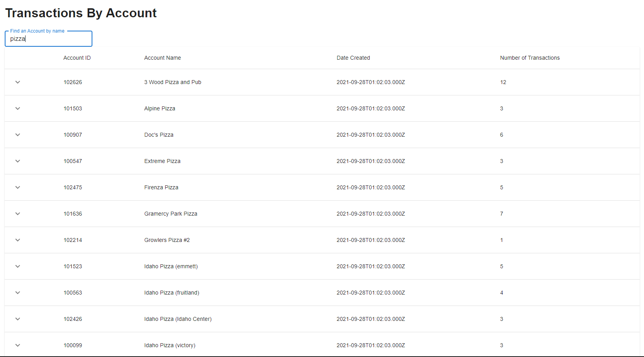This screenshot has width=644, height=357.
Task: Toggle the Growlers Pizza #2 row chevron
Action: click(18, 240)
